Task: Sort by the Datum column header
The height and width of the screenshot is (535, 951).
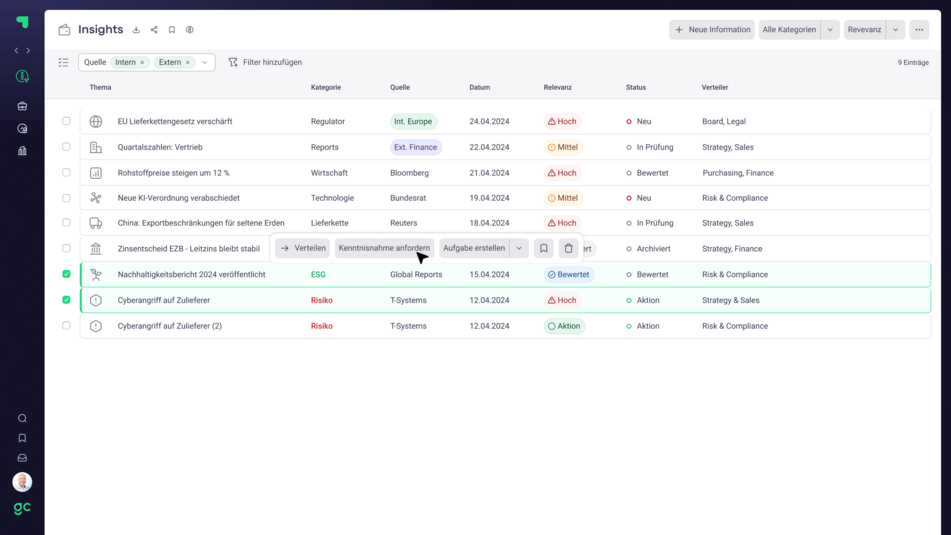Action: click(x=479, y=87)
